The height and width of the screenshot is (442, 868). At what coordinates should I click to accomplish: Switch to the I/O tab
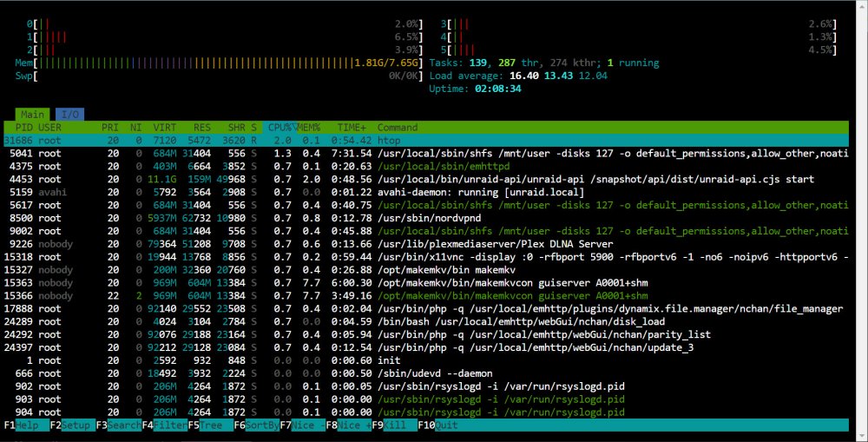point(69,115)
